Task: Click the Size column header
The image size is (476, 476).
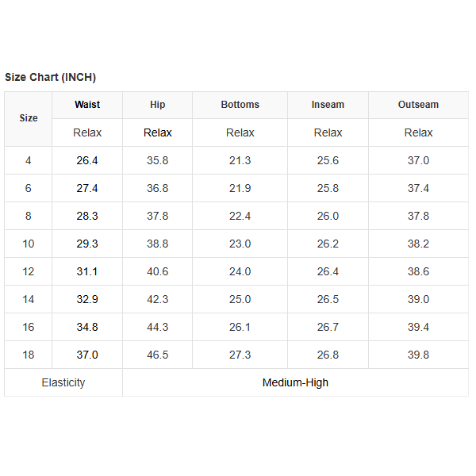Action: pos(29,118)
